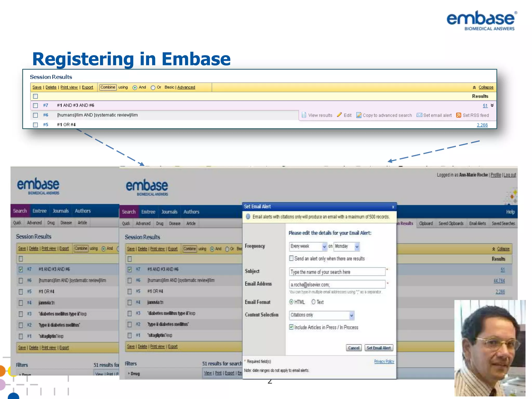Enable 'Send an alert only when there are results'
This screenshot has height=399, width=532.
[x=291, y=258]
